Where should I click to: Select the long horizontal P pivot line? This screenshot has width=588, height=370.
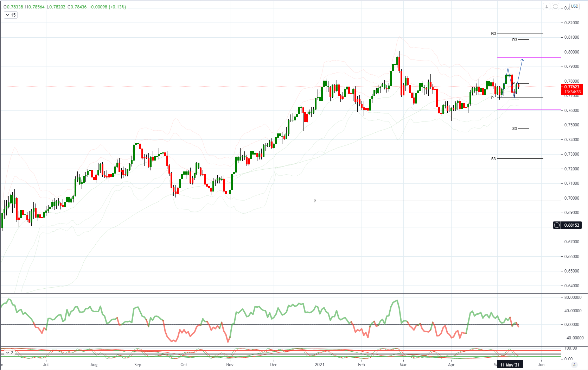tap(440, 201)
